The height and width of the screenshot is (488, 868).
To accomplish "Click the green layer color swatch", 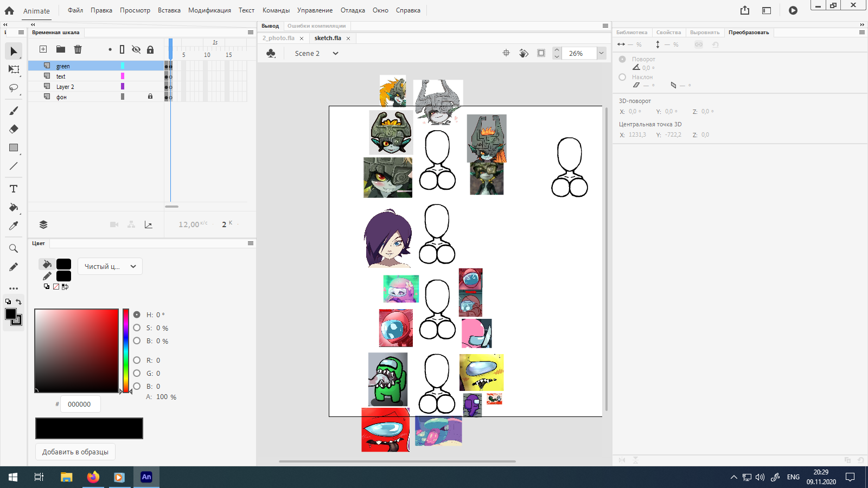I will click(x=123, y=66).
